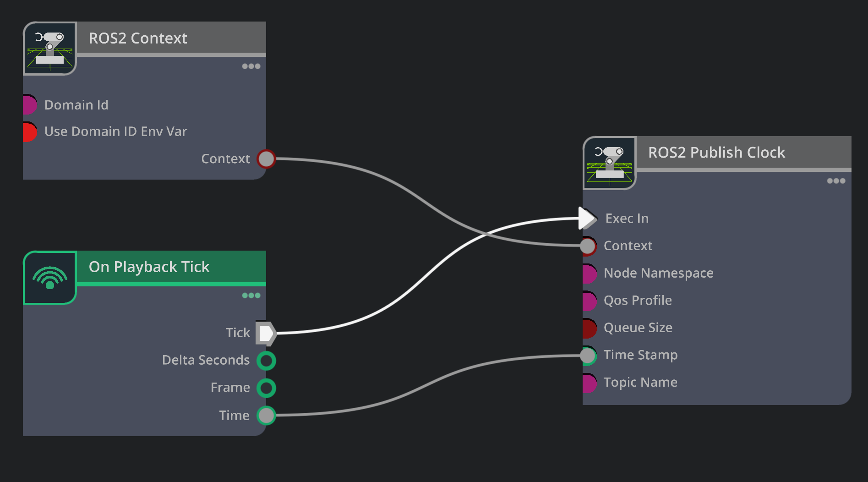Click the Queue Size label
The height and width of the screenshot is (482, 868).
pyautogui.click(x=638, y=328)
